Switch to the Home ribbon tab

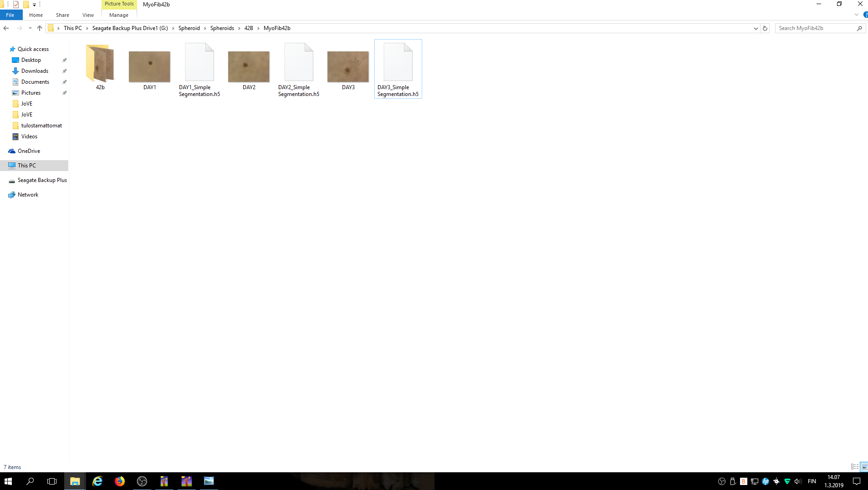pyautogui.click(x=36, y=15)
